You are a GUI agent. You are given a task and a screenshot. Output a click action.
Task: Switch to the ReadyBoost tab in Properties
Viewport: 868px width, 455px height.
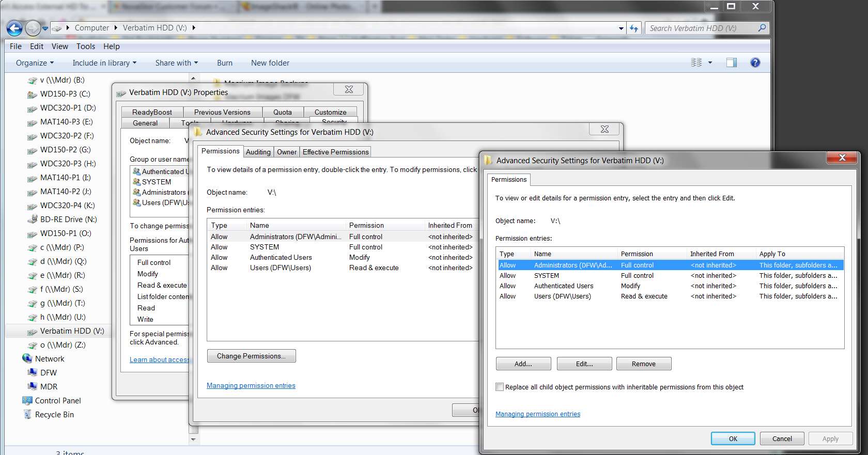click(152, 112)
